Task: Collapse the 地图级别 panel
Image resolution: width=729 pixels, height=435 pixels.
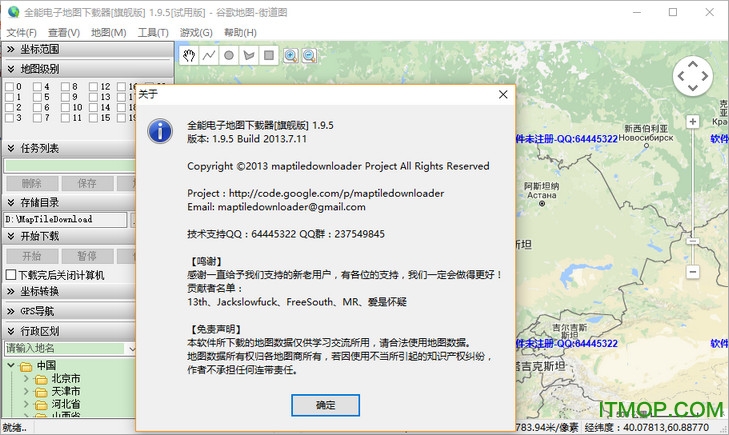Action: 11,69
